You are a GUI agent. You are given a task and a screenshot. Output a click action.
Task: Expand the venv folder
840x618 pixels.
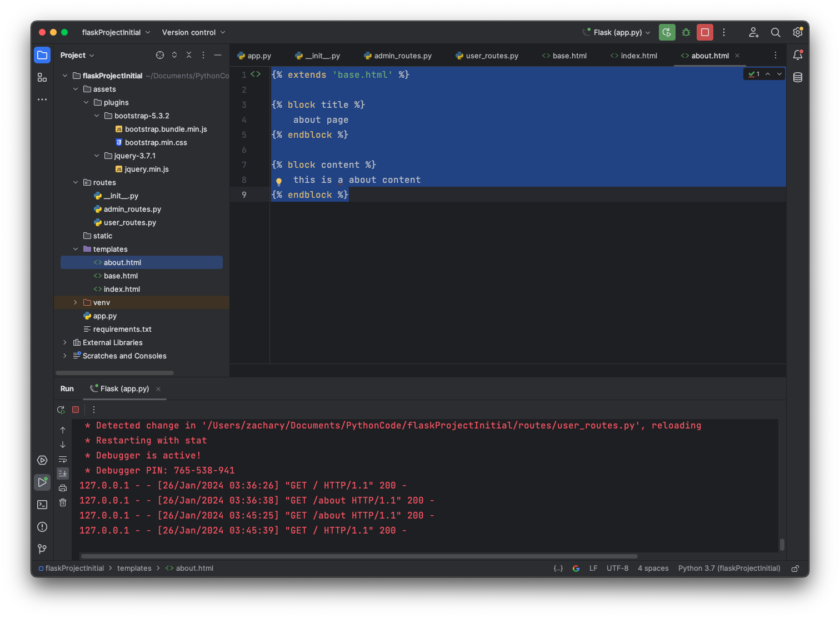pos(76,302)
